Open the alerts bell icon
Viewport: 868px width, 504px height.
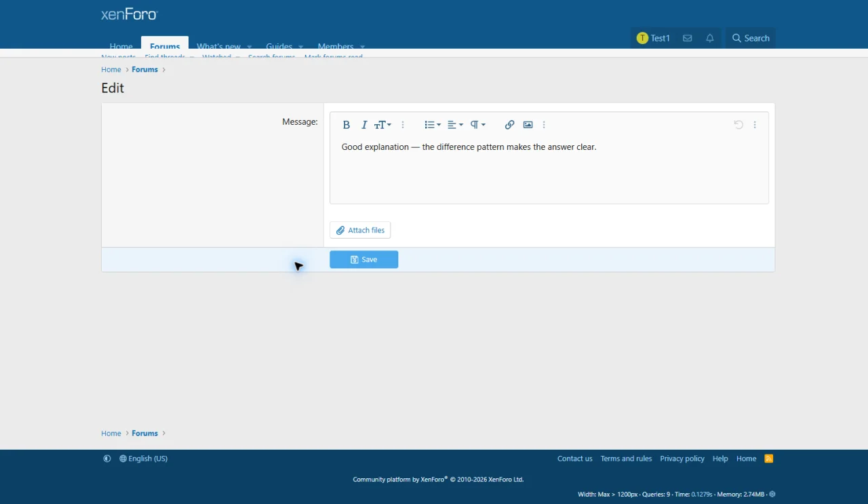(709, 38)
